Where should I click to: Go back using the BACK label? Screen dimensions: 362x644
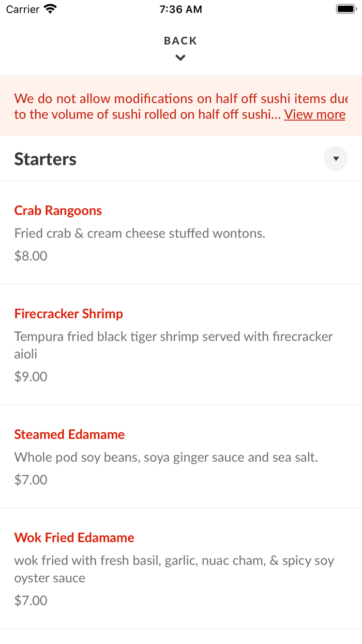180,40
